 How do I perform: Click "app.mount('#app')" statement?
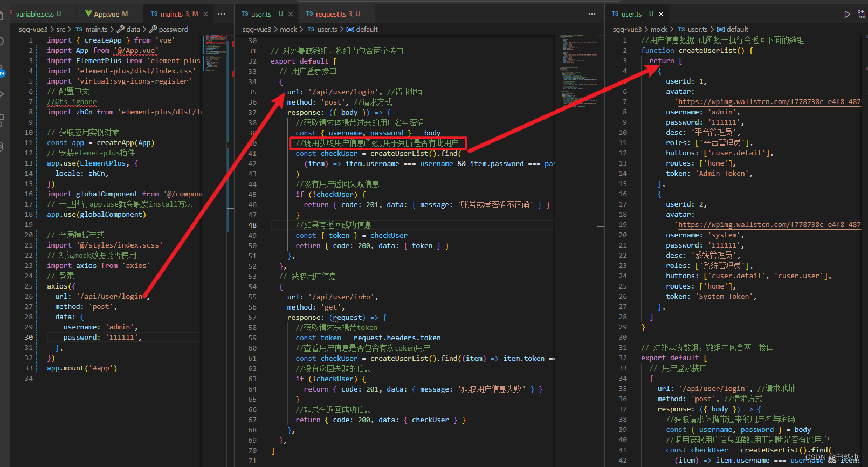click(x=82, y=368)
